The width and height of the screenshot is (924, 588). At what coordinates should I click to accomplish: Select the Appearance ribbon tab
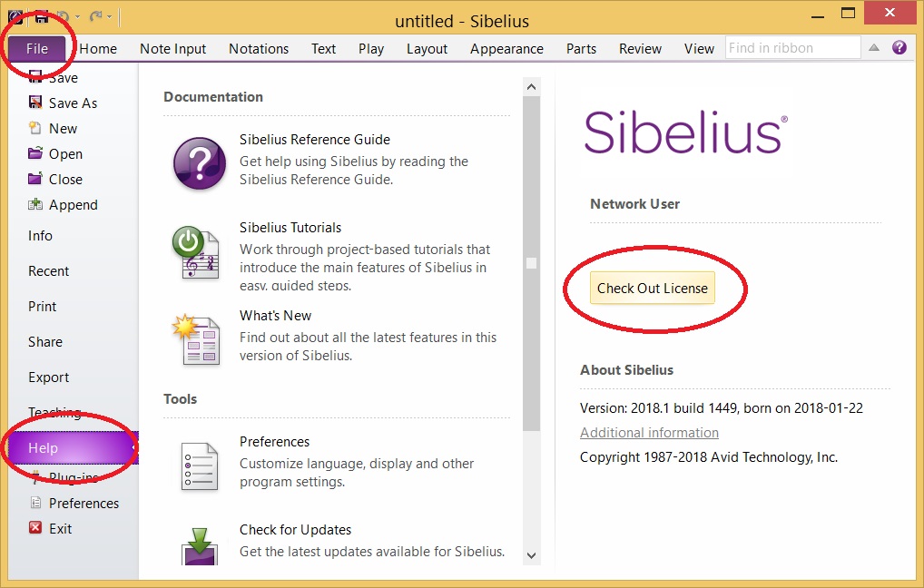tap(506, 48)
